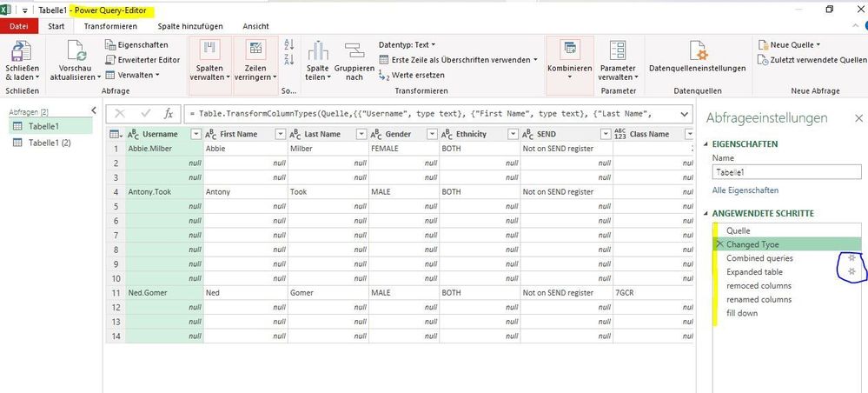
Task: Open Neue Quelle dropdown
Action: (789, 45)
